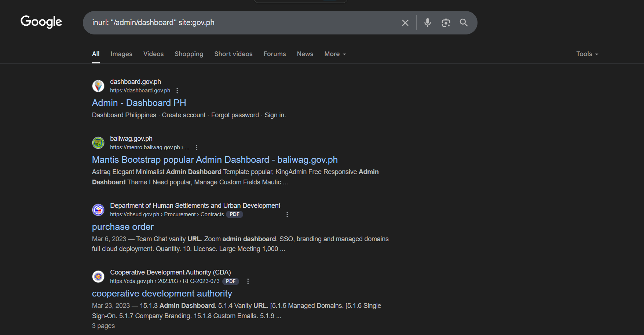Viewport: 644px width, 335px height.
Task: Open purchase order PDF result
Action: (x=123, y=227)
